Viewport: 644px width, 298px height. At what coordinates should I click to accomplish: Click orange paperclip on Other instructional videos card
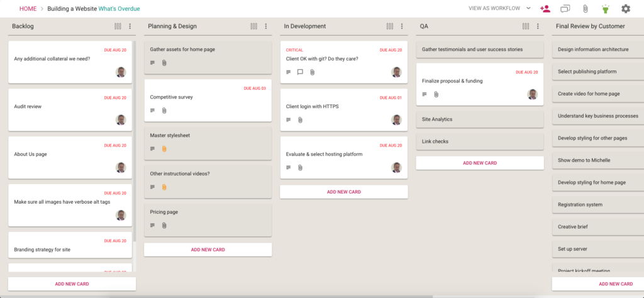pos(164,187)
